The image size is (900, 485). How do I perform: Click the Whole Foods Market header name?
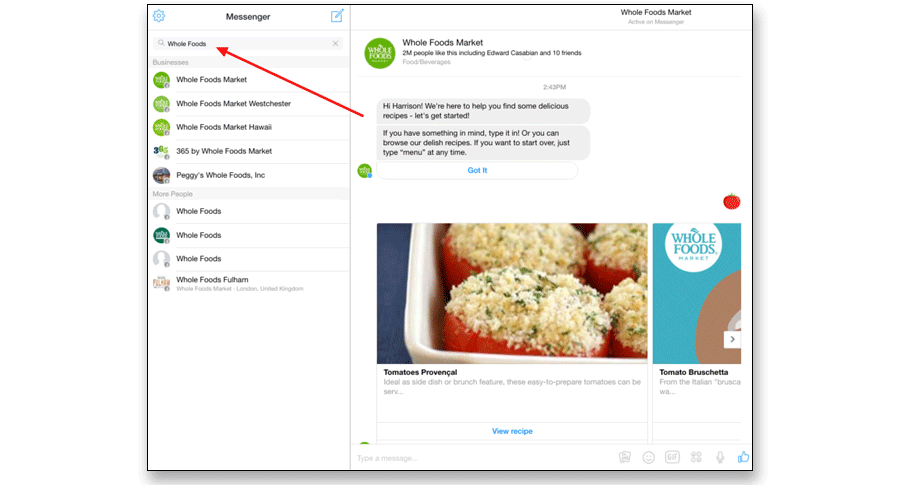click(443, 42)
